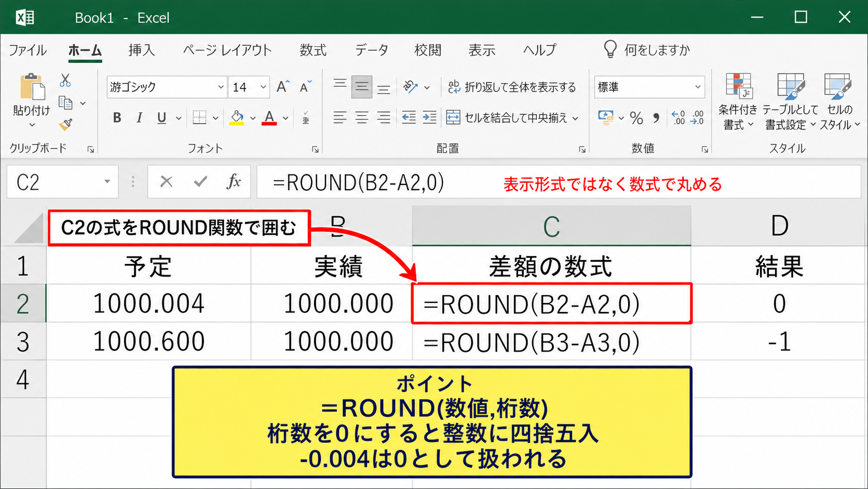Viewport: 868px width, 489px height.
Task: Click Increase Decimal icon
Action: point(679,118)
